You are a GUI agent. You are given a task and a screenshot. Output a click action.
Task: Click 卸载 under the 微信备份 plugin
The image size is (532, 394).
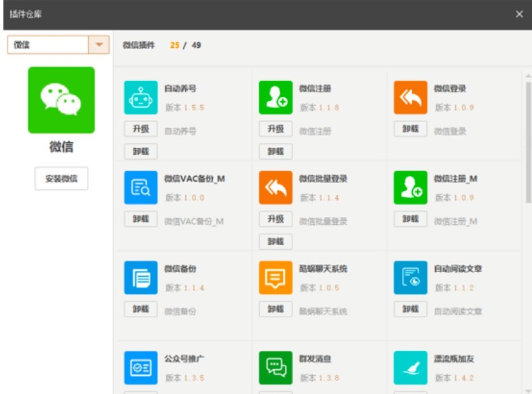click(x=141, y=309)
